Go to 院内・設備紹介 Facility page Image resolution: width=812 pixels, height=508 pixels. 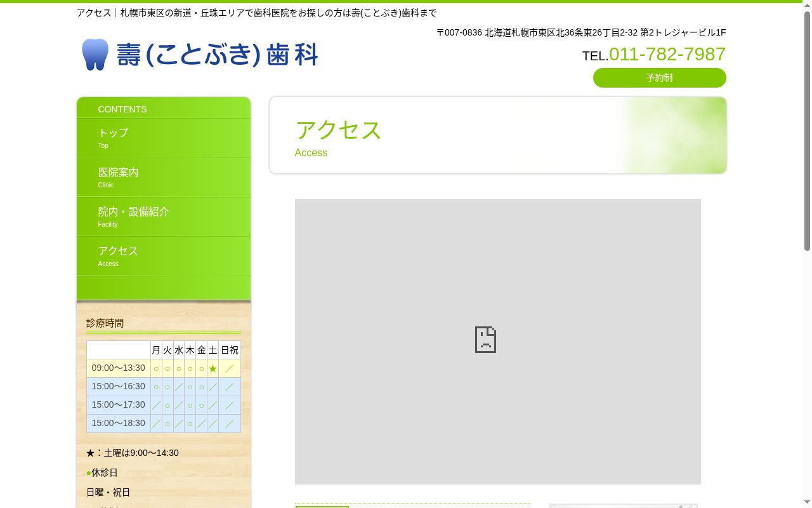point(164,217)
